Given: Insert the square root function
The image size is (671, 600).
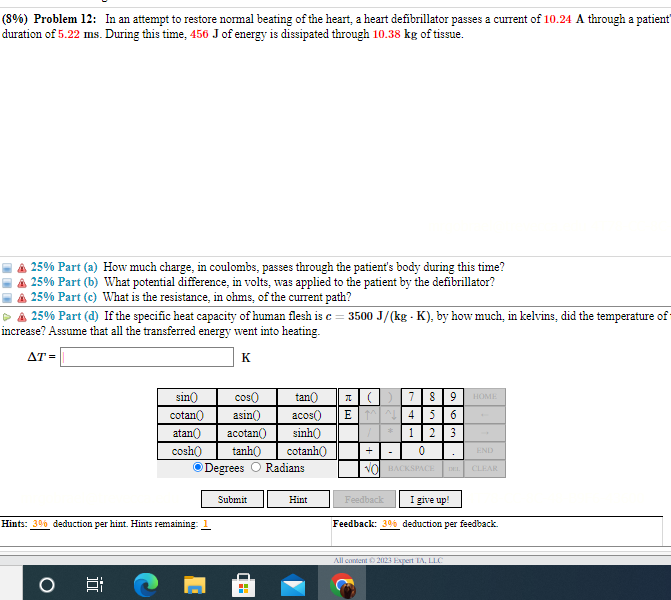Looking at the screenshot, I should click(x=369, y=469).
